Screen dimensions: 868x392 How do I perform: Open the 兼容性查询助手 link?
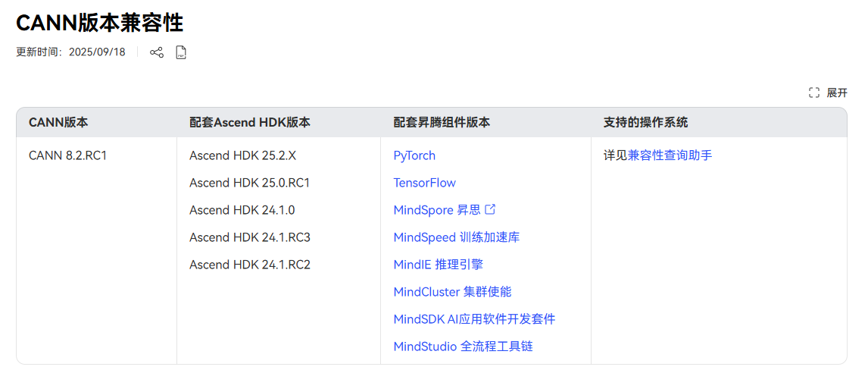tap(670, 155)
